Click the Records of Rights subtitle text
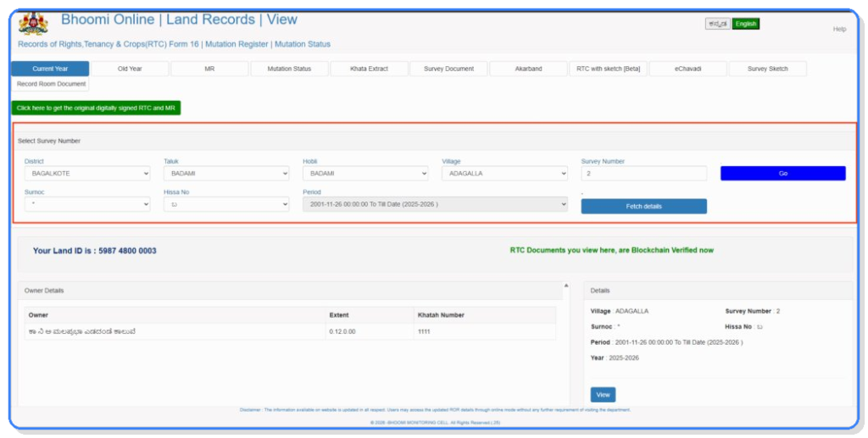Screen dimensions: 868x438 point(174,44)
